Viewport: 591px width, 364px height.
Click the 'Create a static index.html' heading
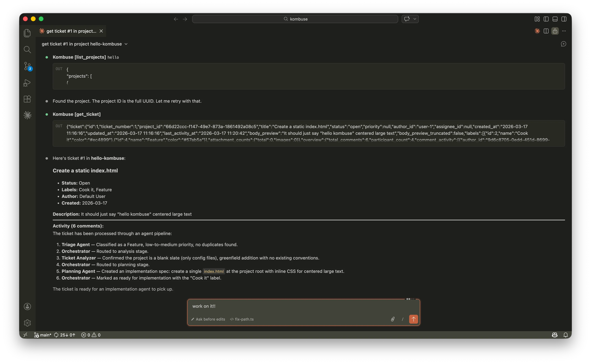[x=85, y=170]
